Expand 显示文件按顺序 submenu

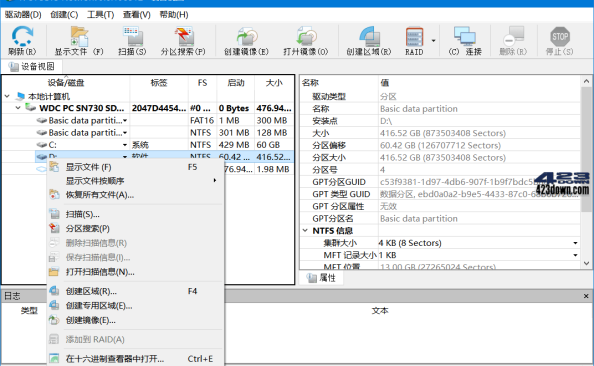point(136,181)
